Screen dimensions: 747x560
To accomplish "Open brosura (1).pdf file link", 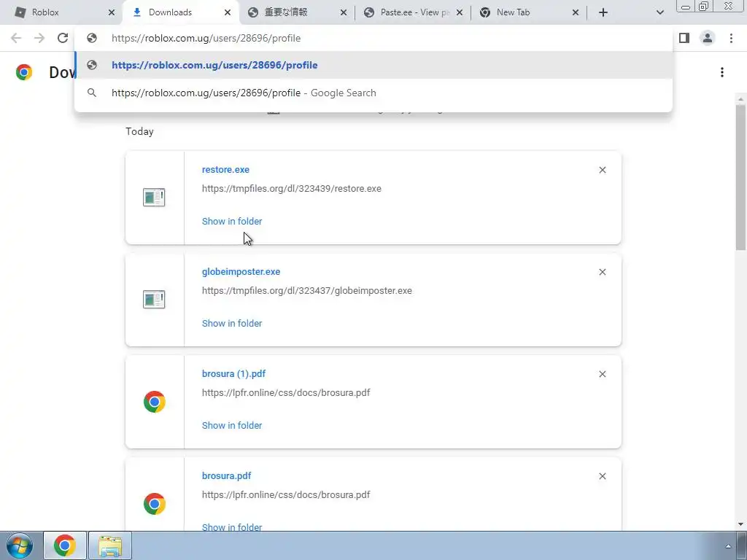I will pos(233,374).
